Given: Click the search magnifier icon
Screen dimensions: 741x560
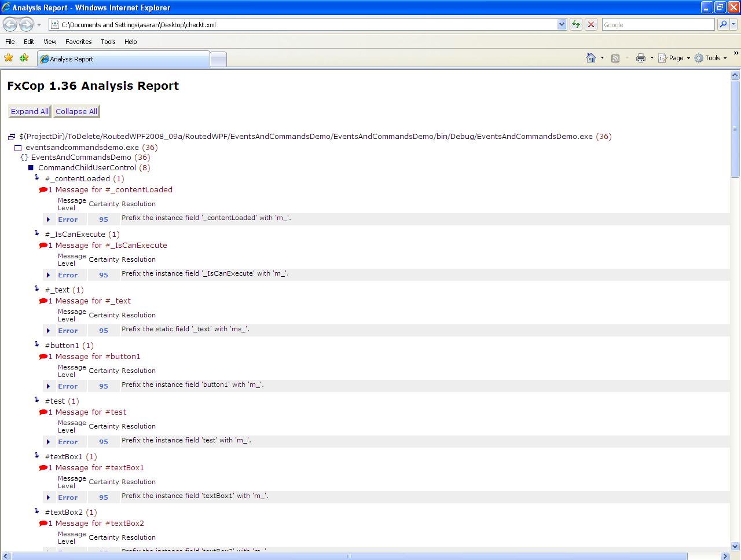Looking at the screenshot, I should pyautogui.click(x=722, y=24).
